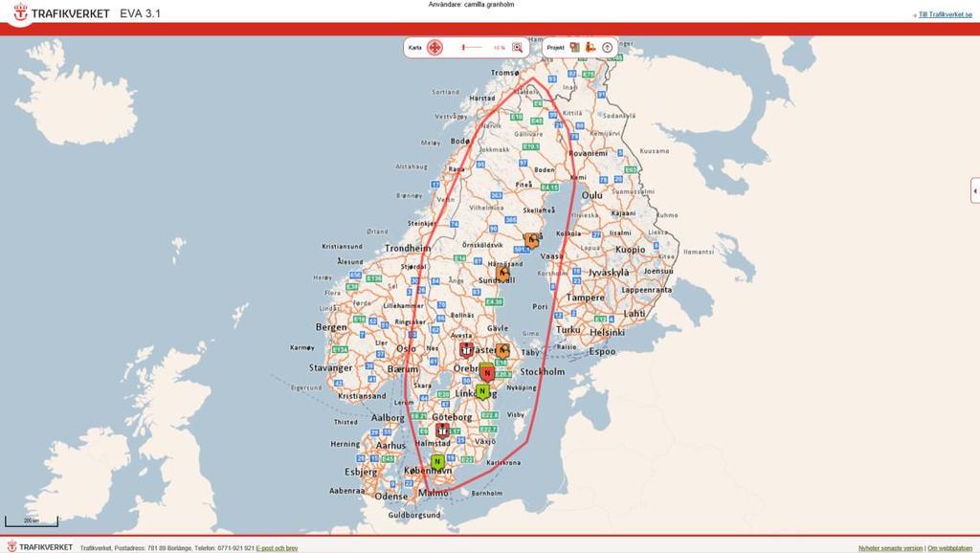Click the map scale bar
The height and width of the screenshot is (553, 980).
click(32, 521)
